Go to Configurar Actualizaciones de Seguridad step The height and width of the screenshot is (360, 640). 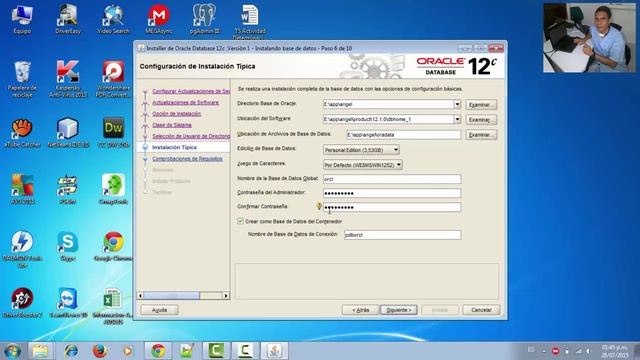[x=191, y=91]
